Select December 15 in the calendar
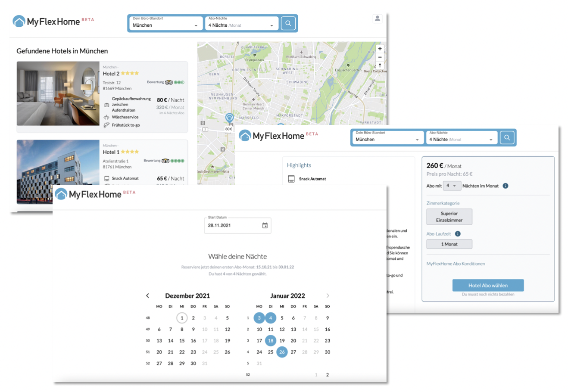Viewport: 568px width, 392px height. point(182,340)
